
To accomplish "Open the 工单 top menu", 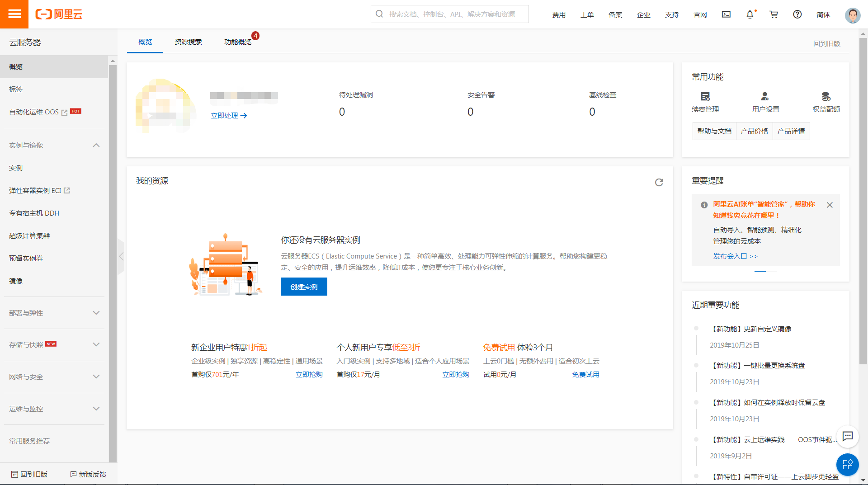I will click(x=587, y=14).
